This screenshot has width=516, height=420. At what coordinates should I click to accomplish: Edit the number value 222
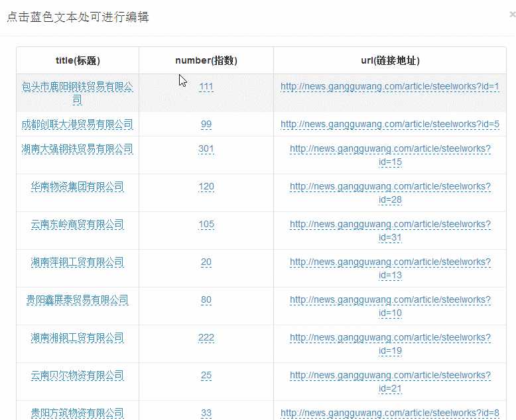coord(206,338)
